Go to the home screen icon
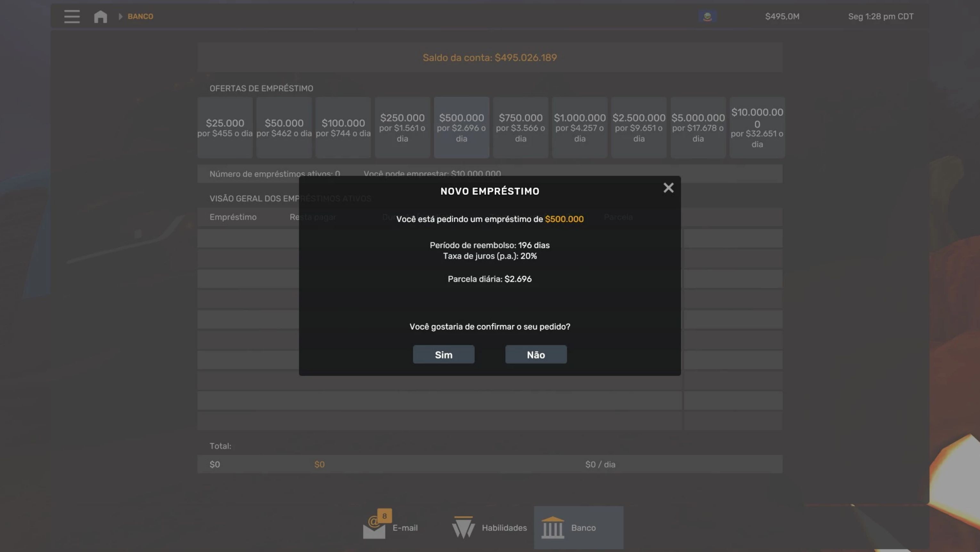Image resolution: width=980 pixels, height=552 pixels. [x=101, y=16]
